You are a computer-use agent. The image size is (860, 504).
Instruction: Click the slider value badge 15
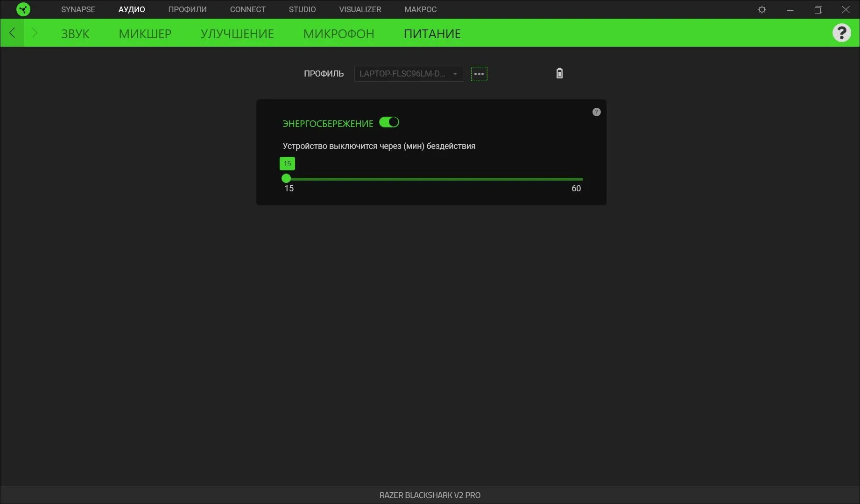tap(287, 163)
